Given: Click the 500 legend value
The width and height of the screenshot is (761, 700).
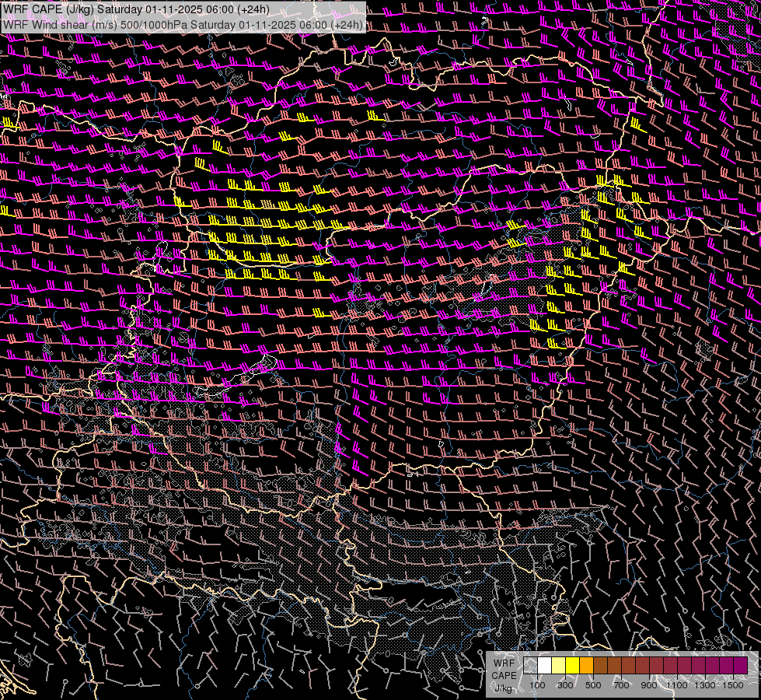Looking at the screenshot, I should point(593,685).
